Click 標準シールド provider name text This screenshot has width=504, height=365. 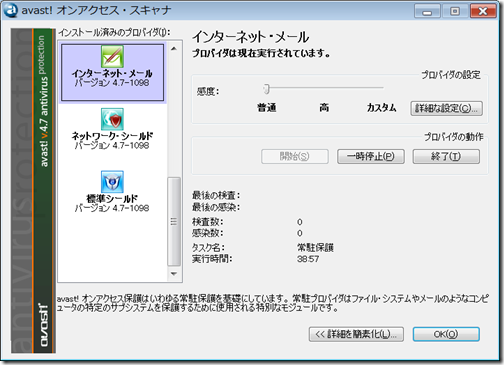click(x=112, y=199)
